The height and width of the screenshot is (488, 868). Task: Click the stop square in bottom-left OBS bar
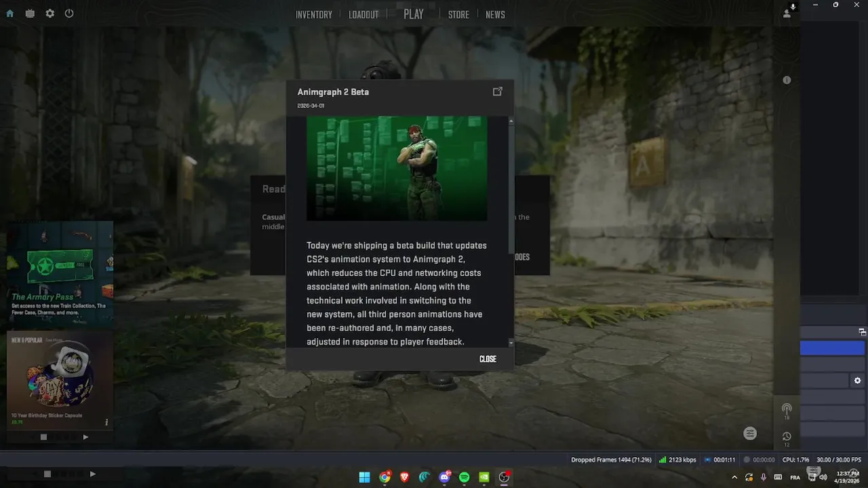[x=47, y=474]
